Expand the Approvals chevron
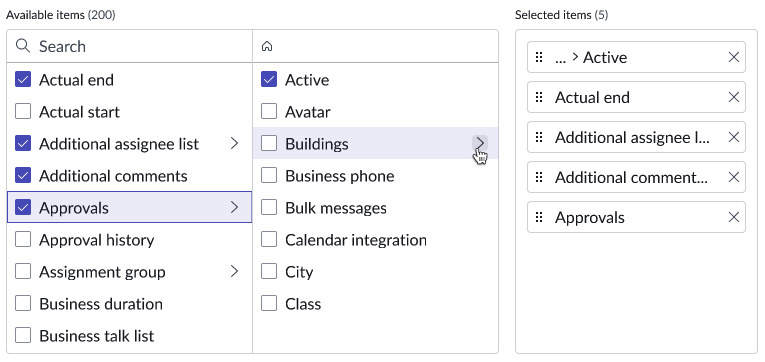Screen dimensions: 765x362 235,207
